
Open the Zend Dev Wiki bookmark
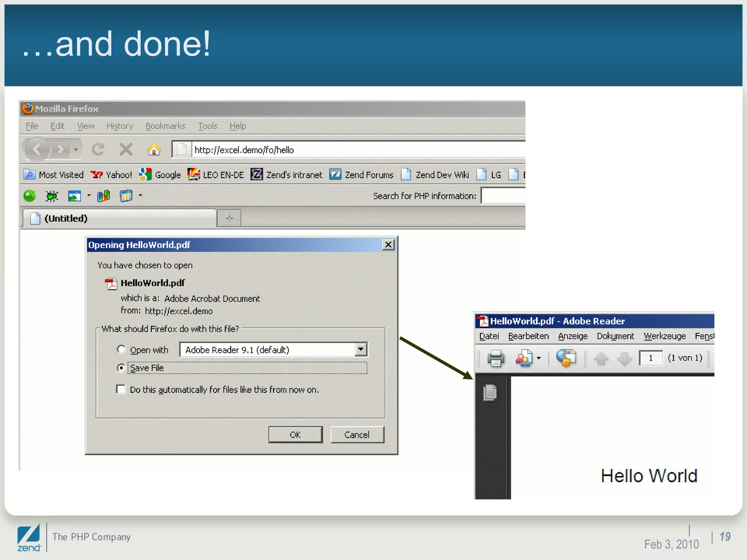click(x=435, y=175)
